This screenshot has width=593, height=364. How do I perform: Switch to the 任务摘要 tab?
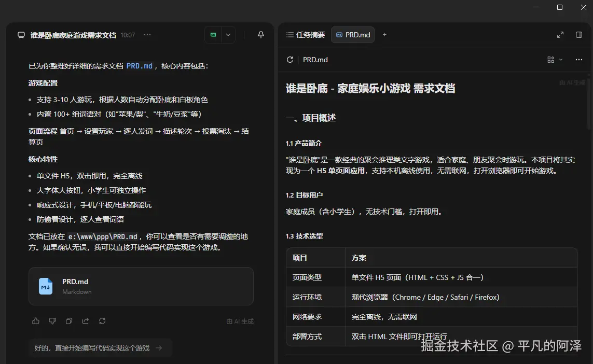306,35
